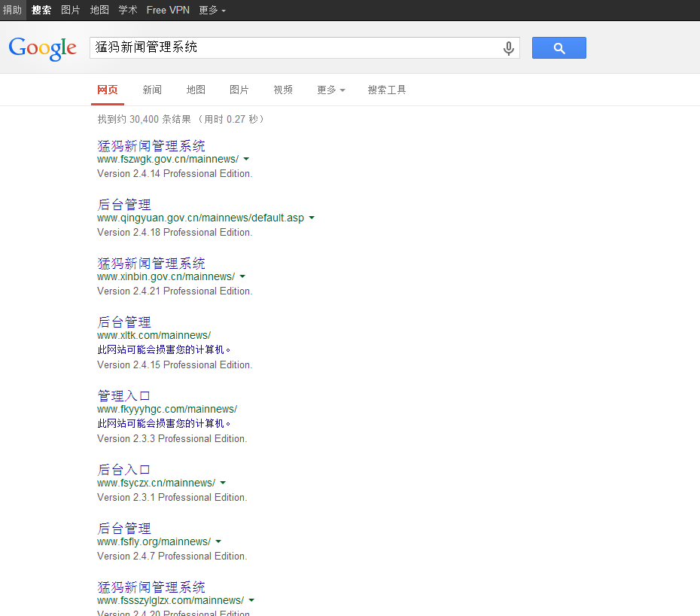Click snippet Version 2.3.3 Professional Edition

pyautogui.click(x=172, y=439)
